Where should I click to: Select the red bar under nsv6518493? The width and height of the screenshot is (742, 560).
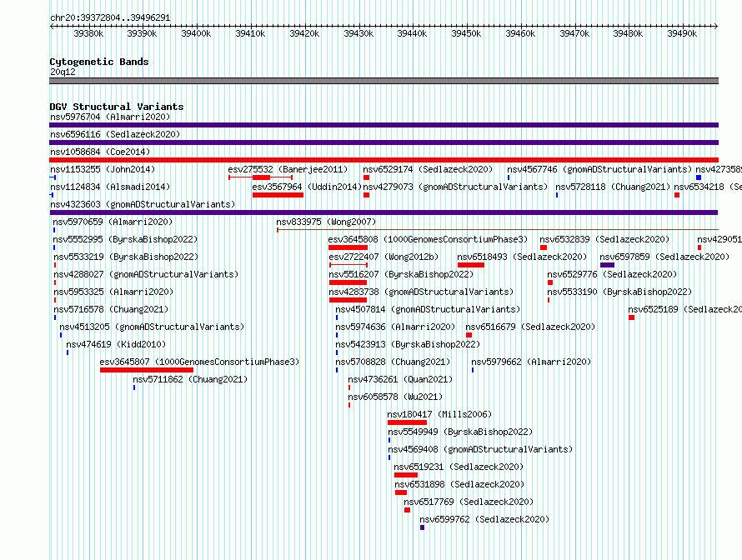tap(471, 265)
